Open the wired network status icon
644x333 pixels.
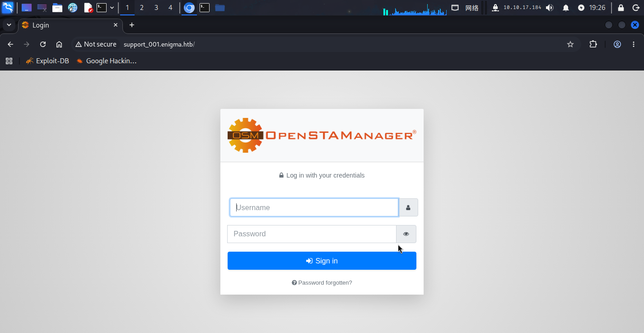[x=455, y=8]
